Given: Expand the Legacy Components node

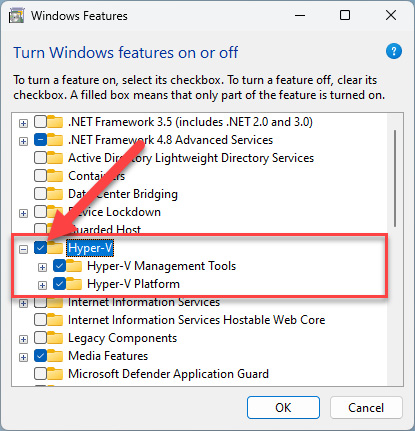Looking at the screenshot, I should coord(23,339).
